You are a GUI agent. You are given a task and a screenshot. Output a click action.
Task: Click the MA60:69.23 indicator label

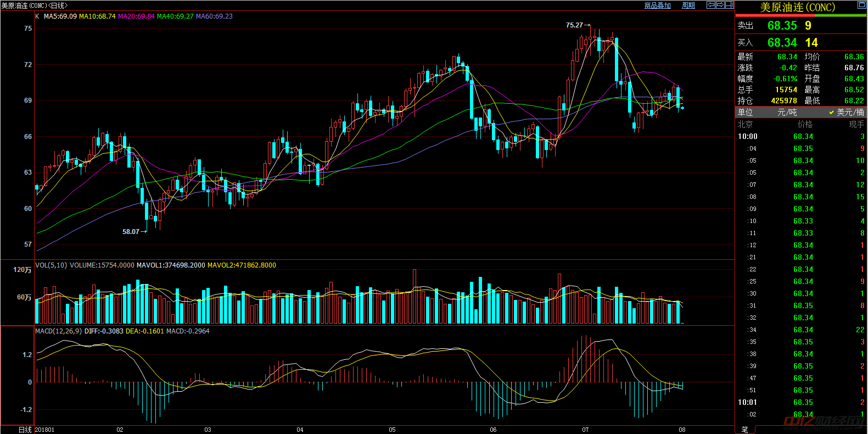click(x=214, y=16)
